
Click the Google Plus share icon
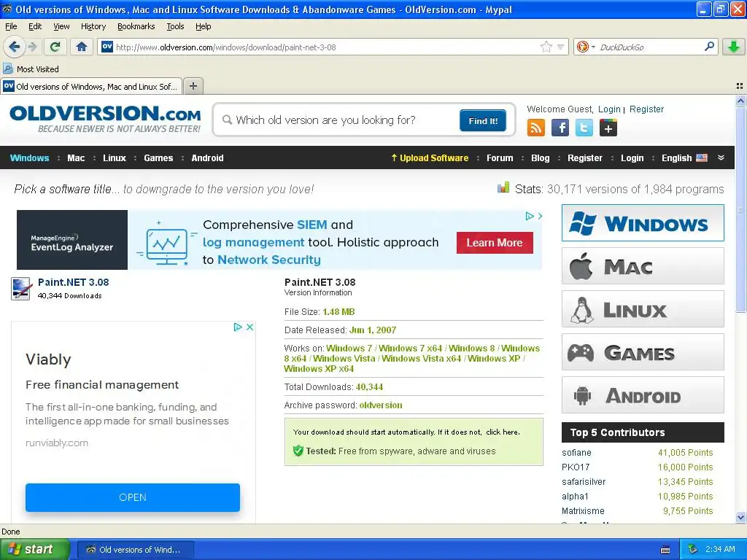pos(608,128)
